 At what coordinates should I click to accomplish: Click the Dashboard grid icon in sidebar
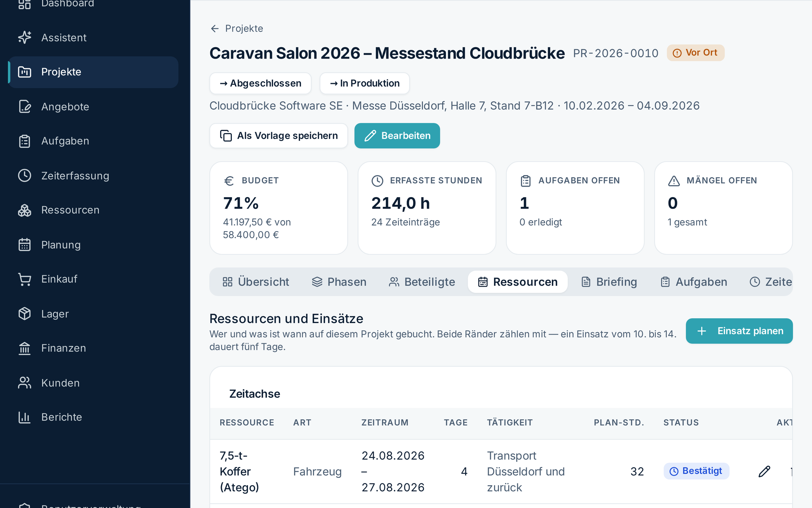25,4
